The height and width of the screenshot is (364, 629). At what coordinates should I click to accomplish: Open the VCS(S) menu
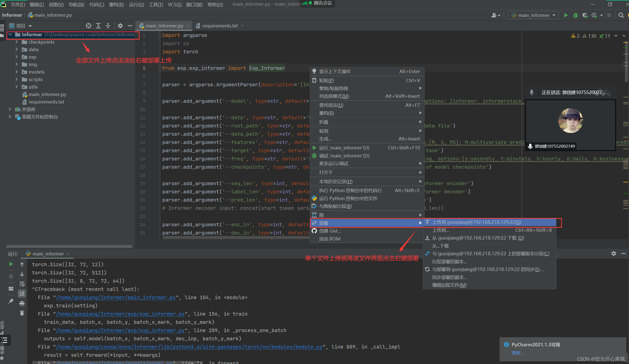click(175, 4)
